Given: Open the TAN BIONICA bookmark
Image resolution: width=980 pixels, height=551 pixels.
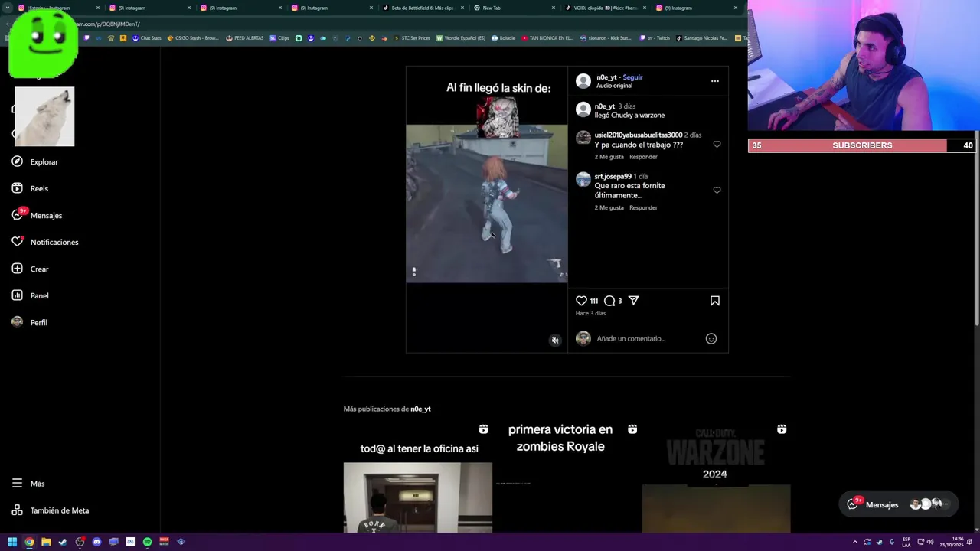Looking at the screenshot, I should pos(547,38).
